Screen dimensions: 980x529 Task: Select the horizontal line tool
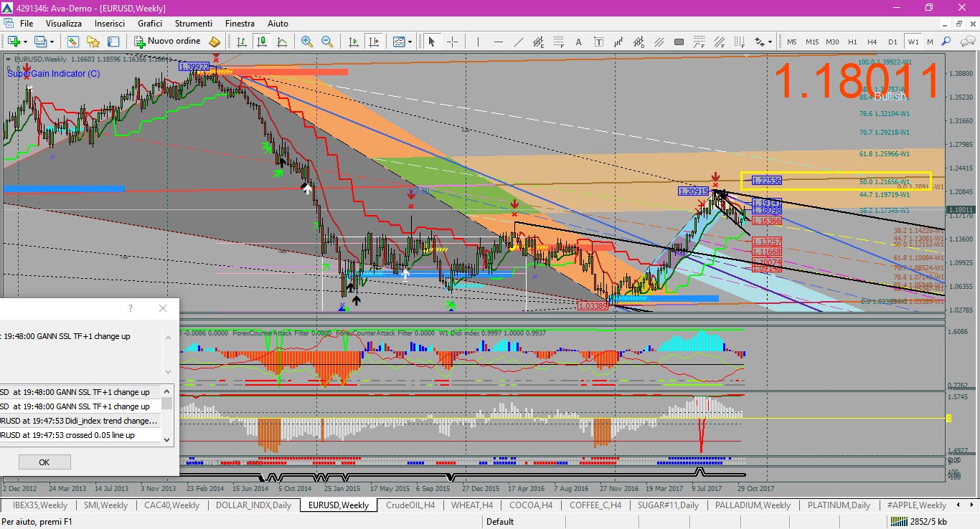pos(497,42)
